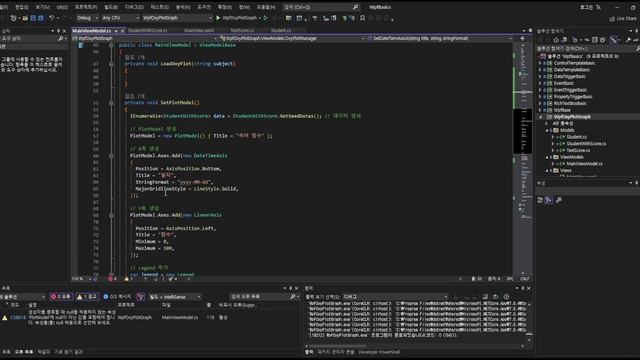Image resolution: width=640 pixels, height=360 pixels.
Task: Click the wrench icon in Properties panel
Action: pyautogui.click(x=558, y=200)
